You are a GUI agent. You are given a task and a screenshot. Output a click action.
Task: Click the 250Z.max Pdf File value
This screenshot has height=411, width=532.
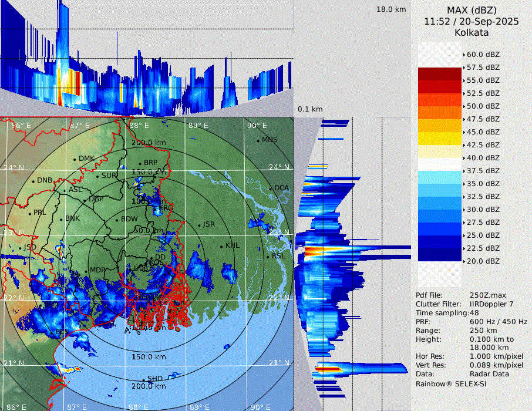coord(485,295)
